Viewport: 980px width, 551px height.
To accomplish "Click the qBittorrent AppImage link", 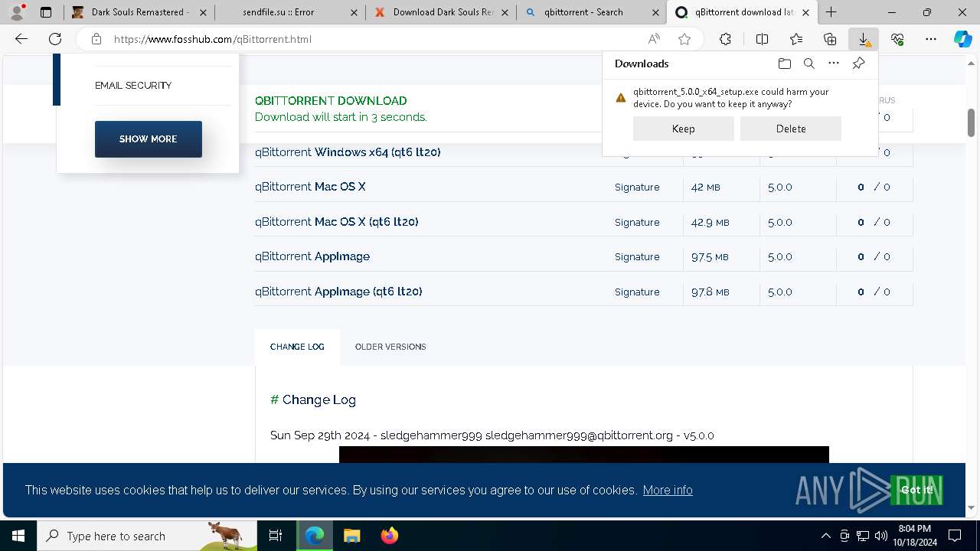I will 312,256.
